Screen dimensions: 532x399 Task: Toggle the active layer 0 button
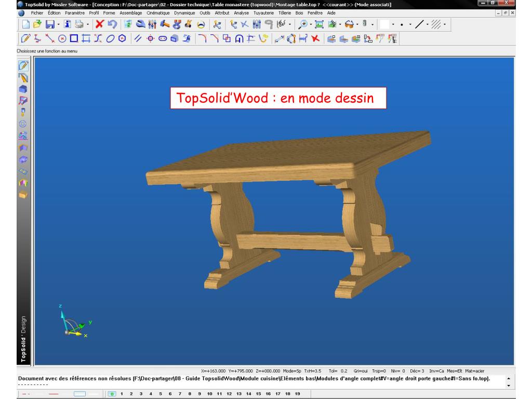click(x=112, y=394)
